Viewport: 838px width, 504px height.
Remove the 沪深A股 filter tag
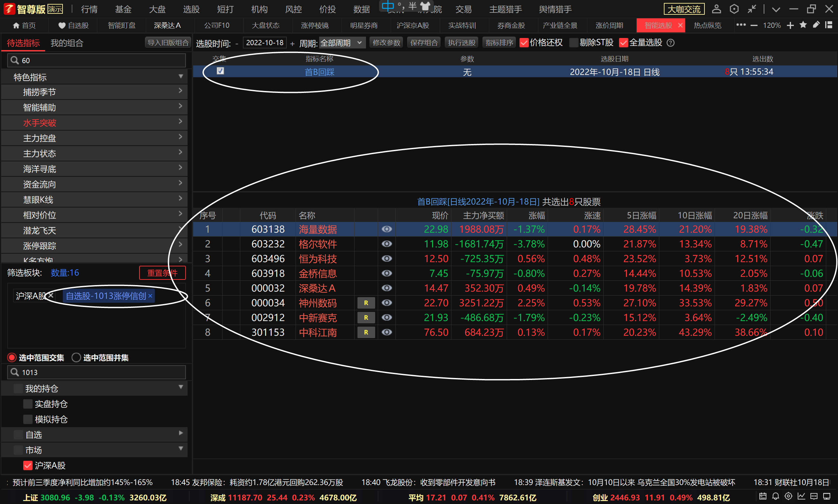51,295
